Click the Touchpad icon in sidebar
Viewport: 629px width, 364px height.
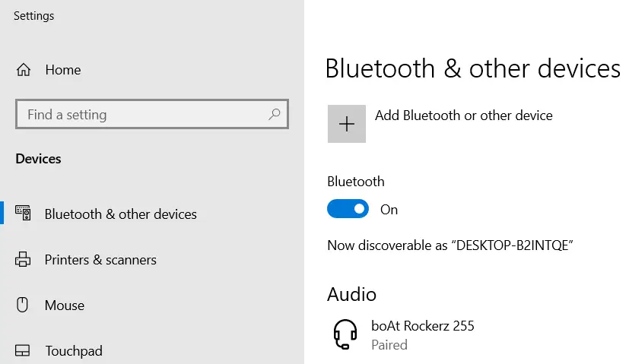(23, 351)
